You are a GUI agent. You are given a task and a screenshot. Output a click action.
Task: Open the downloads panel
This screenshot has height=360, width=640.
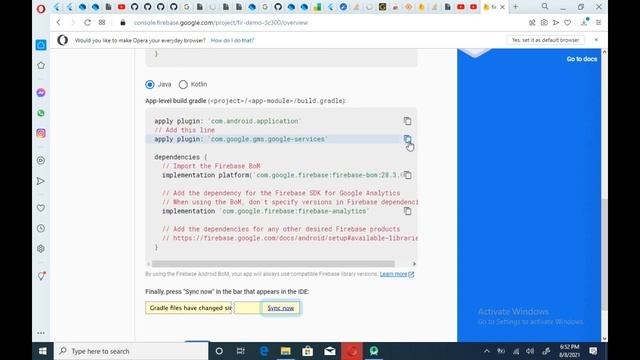tap(584, 23)
